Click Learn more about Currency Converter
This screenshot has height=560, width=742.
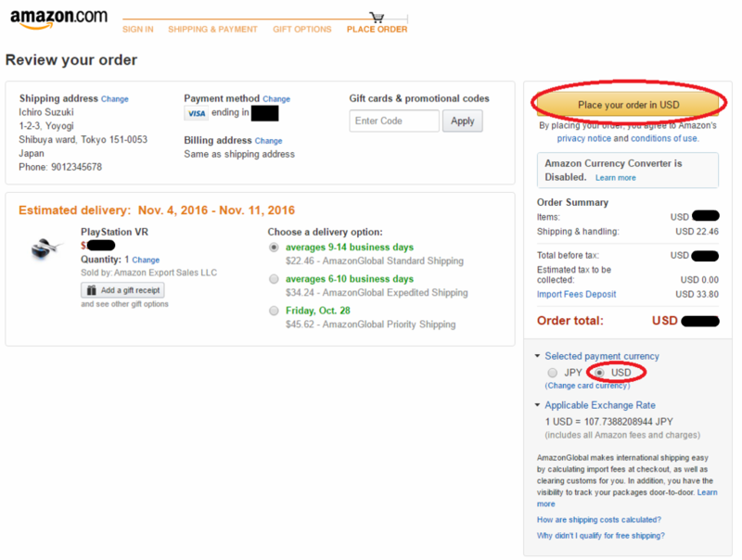[x=615, y=178]
